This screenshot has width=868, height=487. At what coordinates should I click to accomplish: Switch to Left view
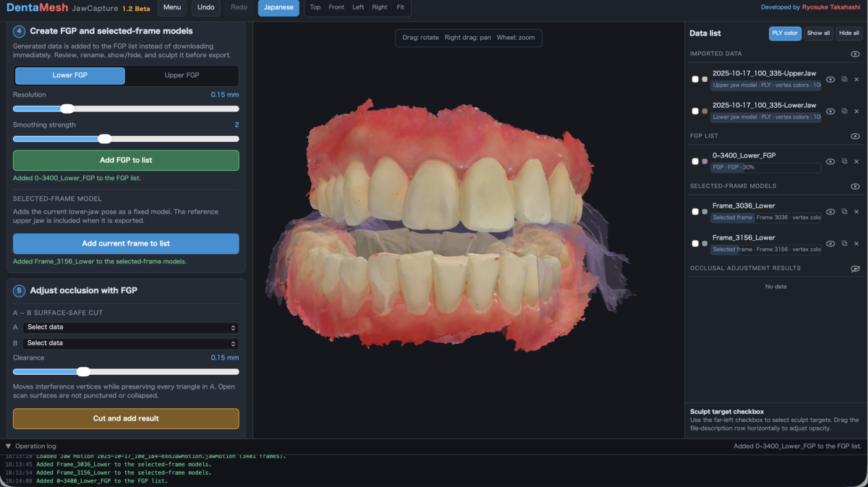(x=358, y=8)
